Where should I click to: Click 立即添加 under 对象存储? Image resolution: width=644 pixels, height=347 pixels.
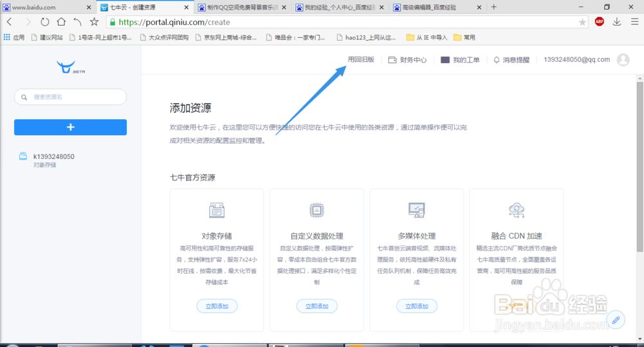tap(217, 306)
